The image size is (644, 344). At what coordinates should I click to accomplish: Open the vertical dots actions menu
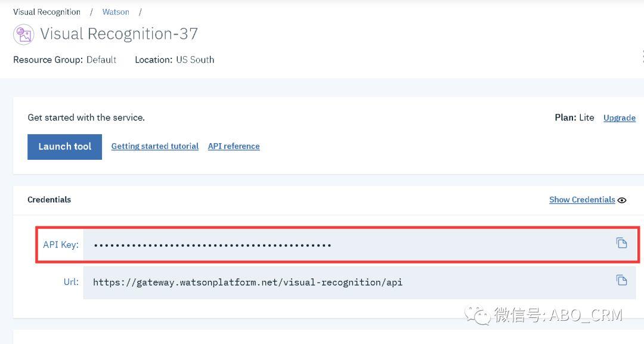click(642, 57)
